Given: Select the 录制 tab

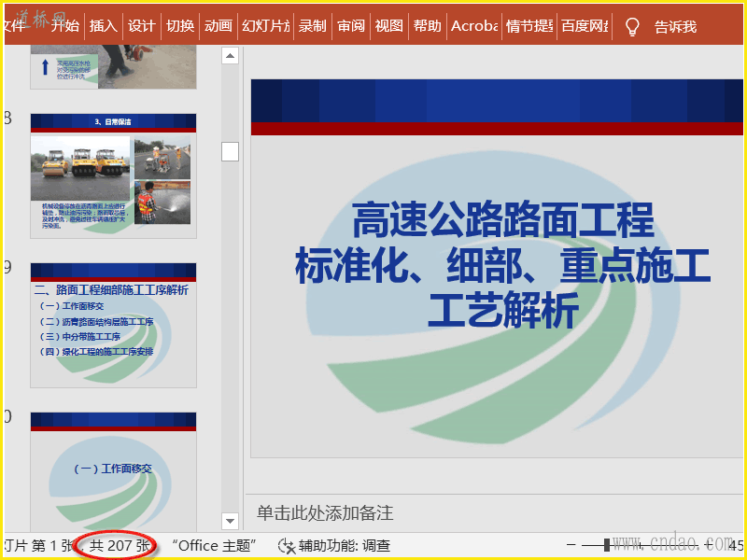Looking at the screenshot, I should tap(313, 26).
